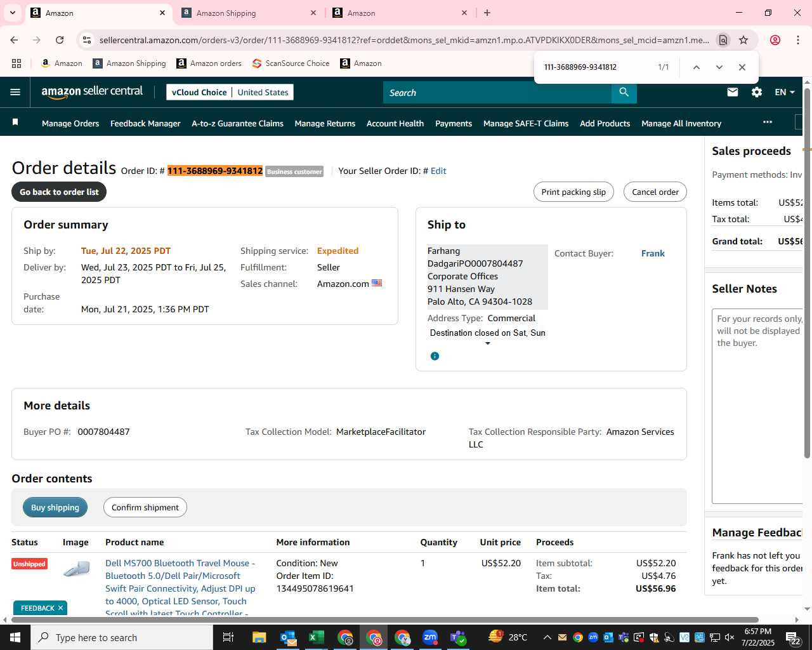Expand the Destination closed on Sat, Sun arrow
This screenshot has height=650, width=812.
pos(488,343)
